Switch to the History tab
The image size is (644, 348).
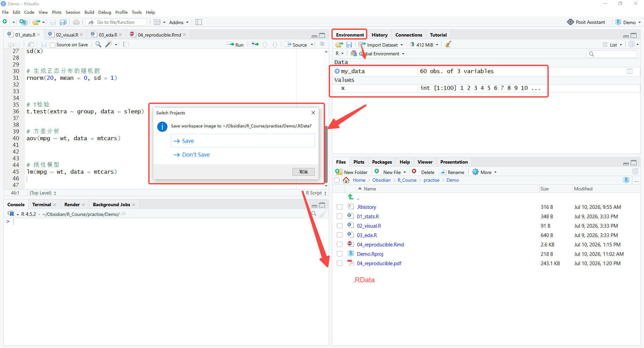click(x=379, y=35)
